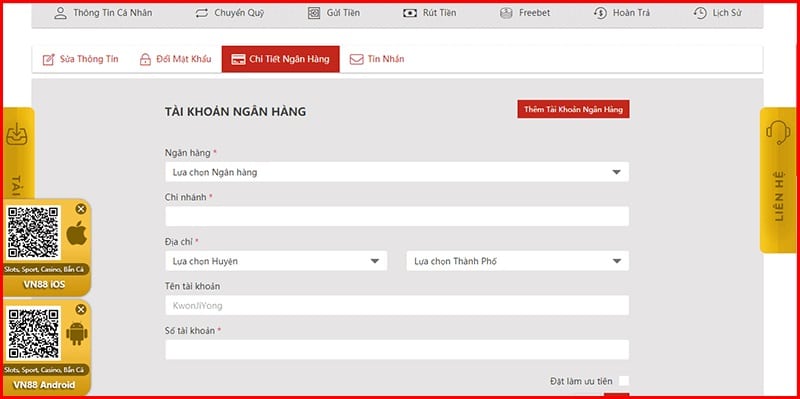Open the Lựa chọn Ngân hàng dropdown
This screenshot has height=399, width=800.
pyautogui.click(x=397, y=172)
